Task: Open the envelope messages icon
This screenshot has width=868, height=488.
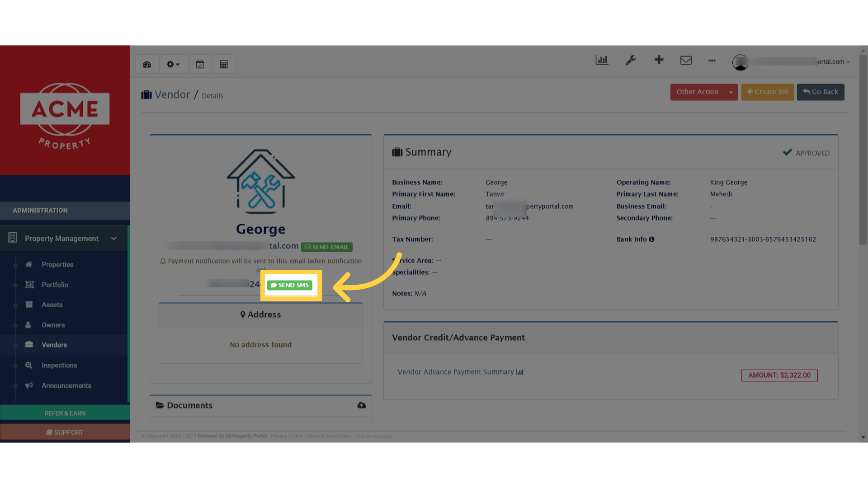Action: (686, 60)
